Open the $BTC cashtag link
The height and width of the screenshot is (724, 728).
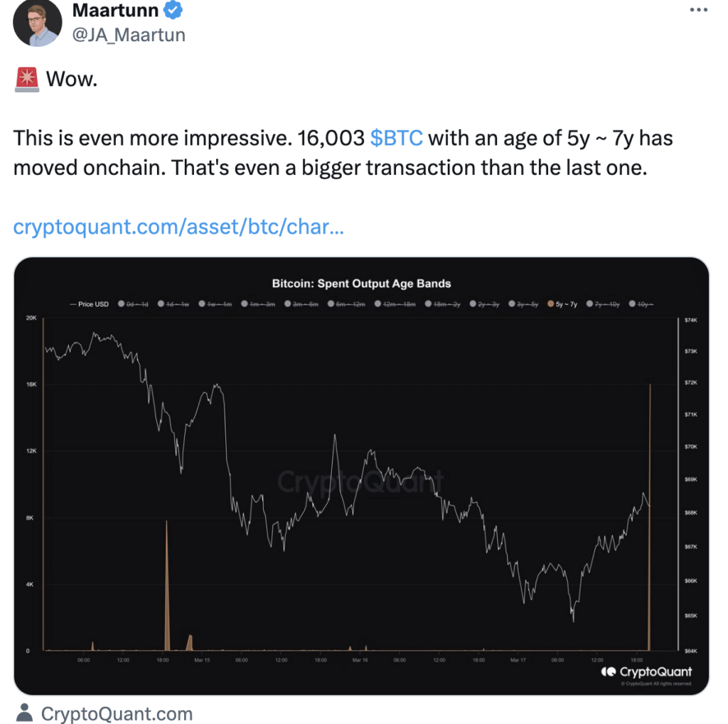coord(397,137)
